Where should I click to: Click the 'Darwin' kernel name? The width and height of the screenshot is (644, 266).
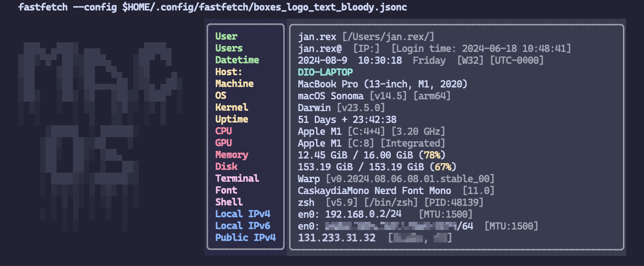click(x=314, y=107)
